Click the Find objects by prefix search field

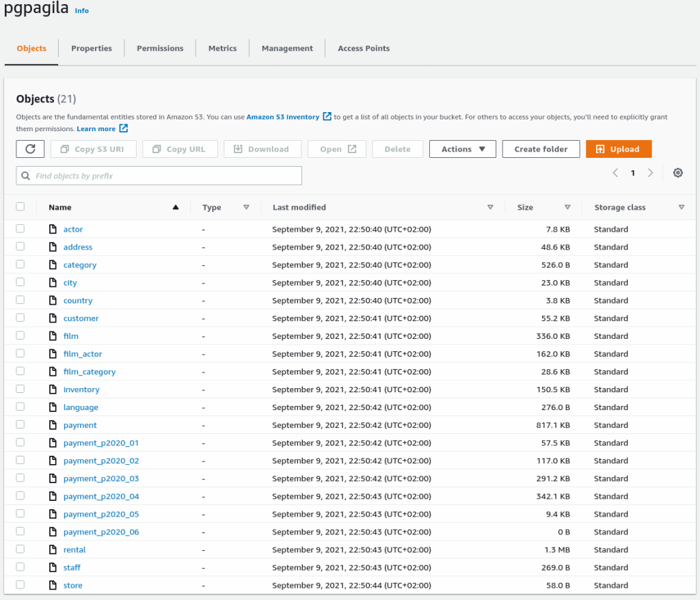pos(159,175)
